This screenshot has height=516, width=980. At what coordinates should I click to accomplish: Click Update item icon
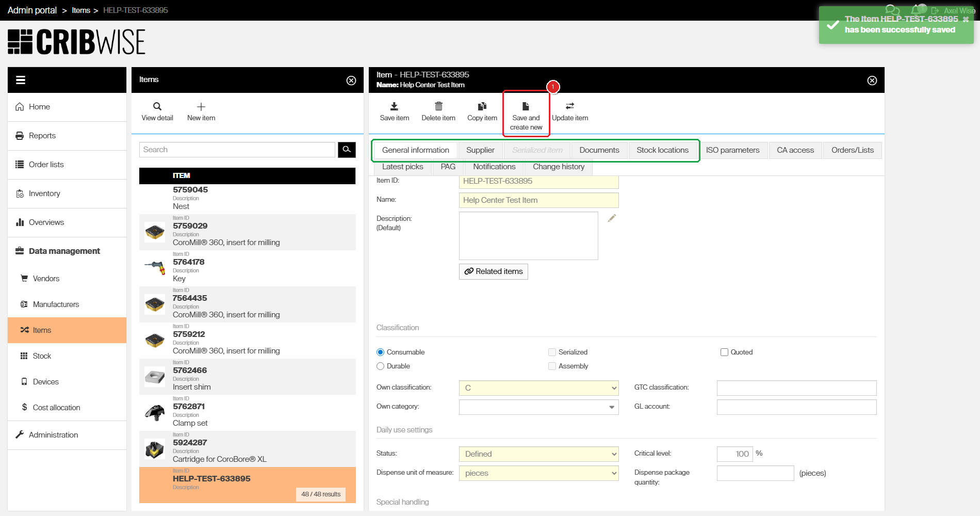pos(570,106)
